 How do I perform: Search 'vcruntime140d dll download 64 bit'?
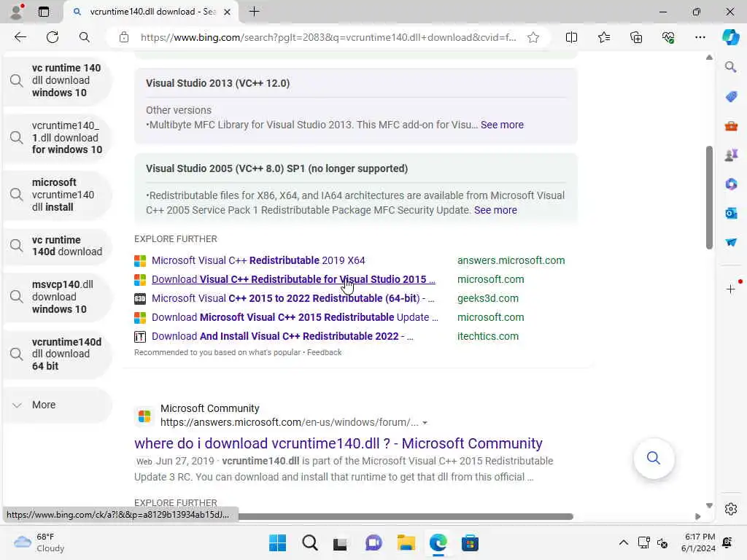coord(57,354)
